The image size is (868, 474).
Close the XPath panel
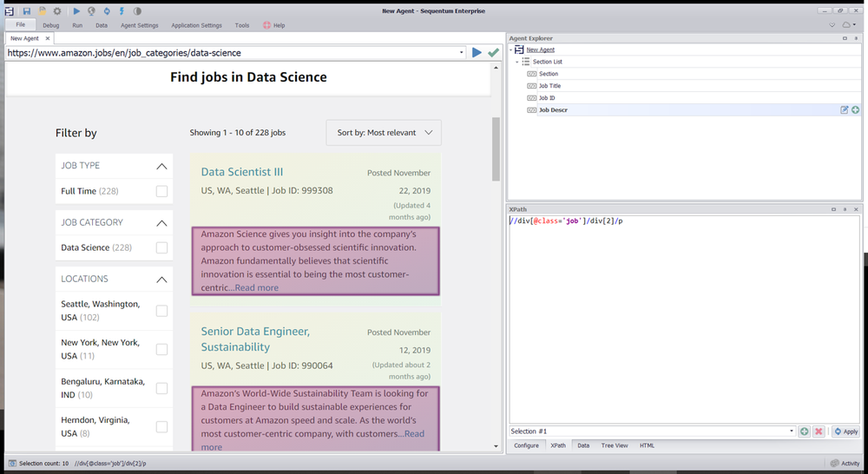point(856,209)
